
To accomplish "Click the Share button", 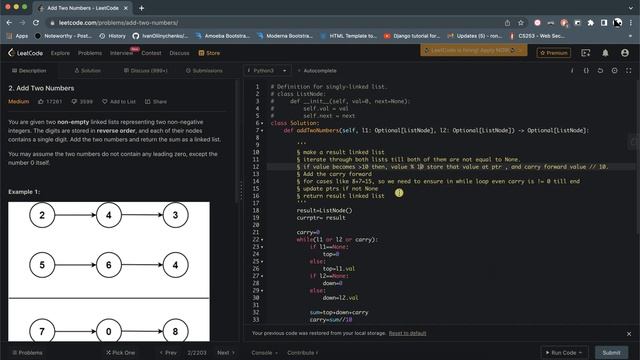I will [156, 102].
